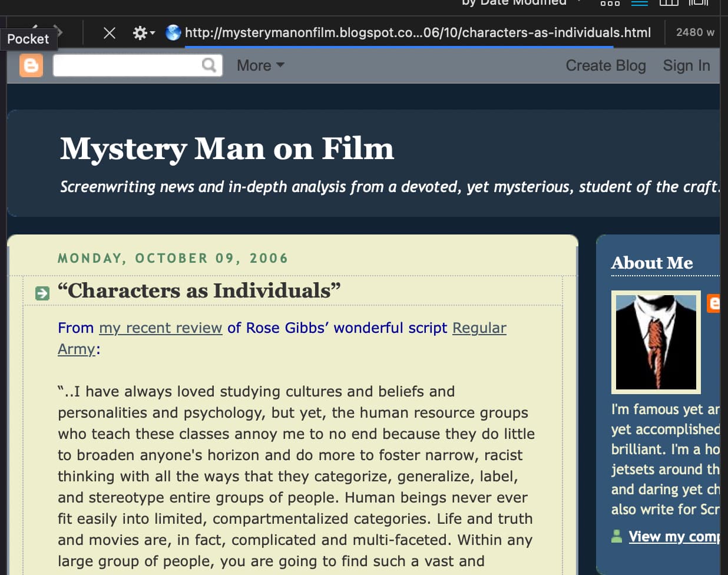This screenshot has height=575, width=728.
Task: Switch to list view mode
Action: 640,3
